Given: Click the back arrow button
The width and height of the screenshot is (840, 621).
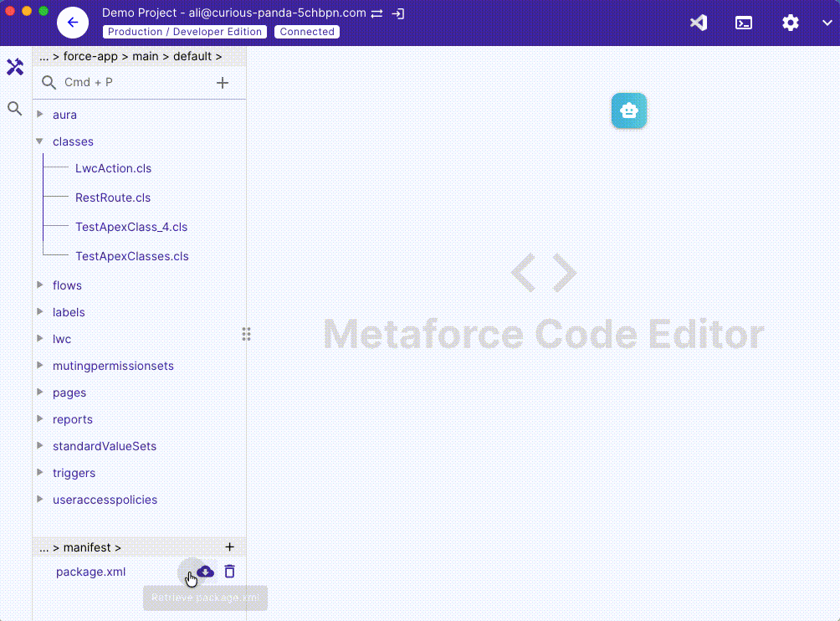Looking at the screenshot, I should pos(73,23).
